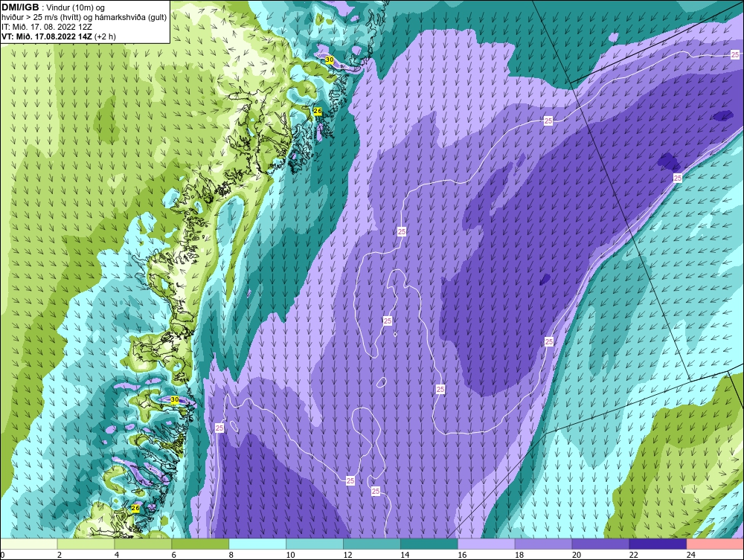Click the scale value '16' under color bar
The width and height of the screenshot is (744, 560).
coord(462,555)
